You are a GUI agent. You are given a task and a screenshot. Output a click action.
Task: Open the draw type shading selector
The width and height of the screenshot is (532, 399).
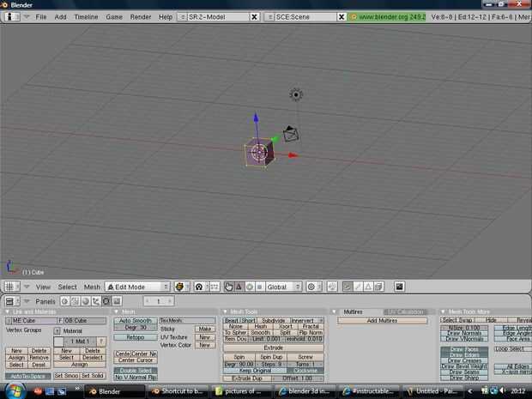182,287
